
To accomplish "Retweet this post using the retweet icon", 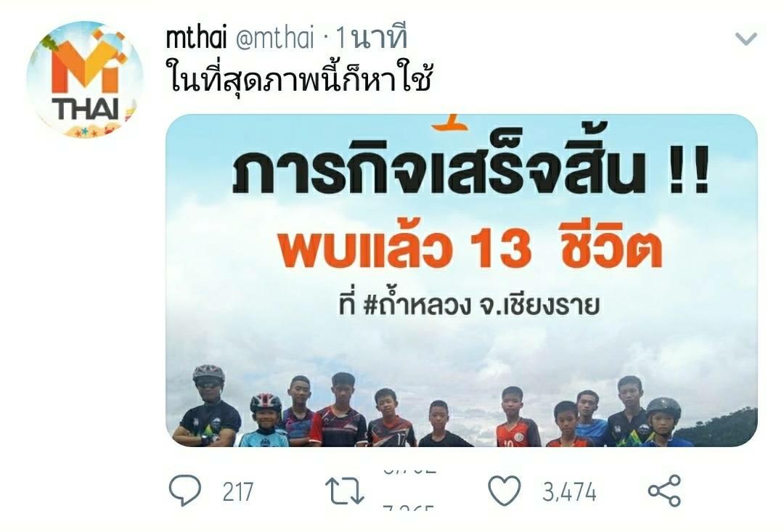I will click(x=344, y=491).
